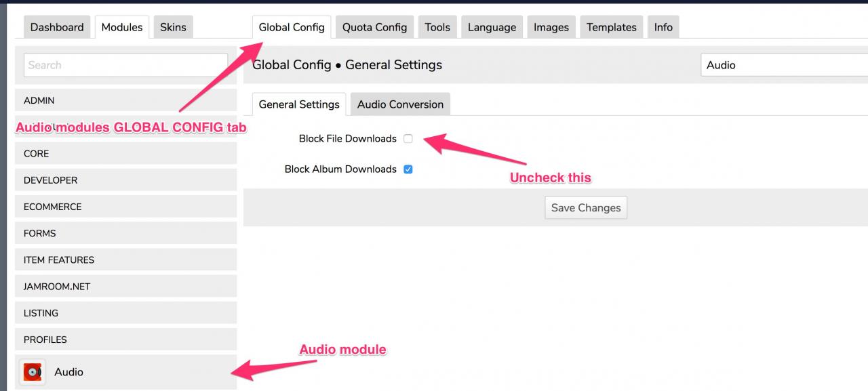Image resolution: width=868 pixels, height=391 pixels.
Task: Expand the CORE module category
Action: [125, 153]
